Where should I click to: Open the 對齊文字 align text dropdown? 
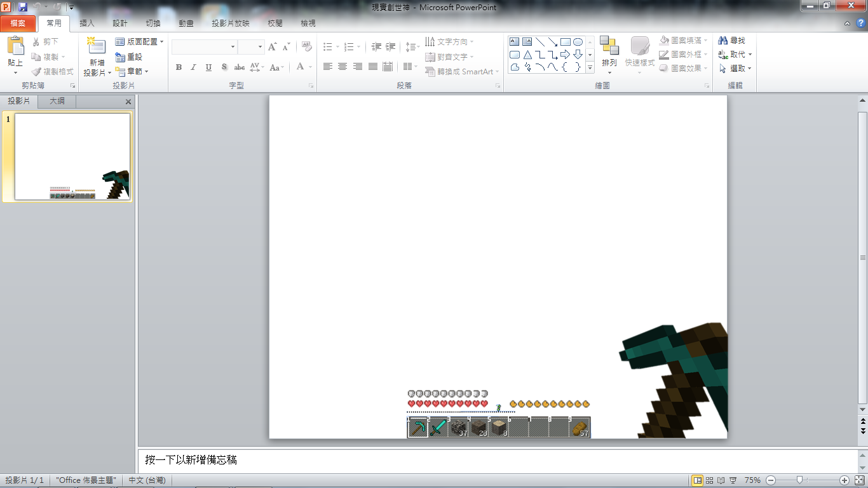click(x=471, y=57)
